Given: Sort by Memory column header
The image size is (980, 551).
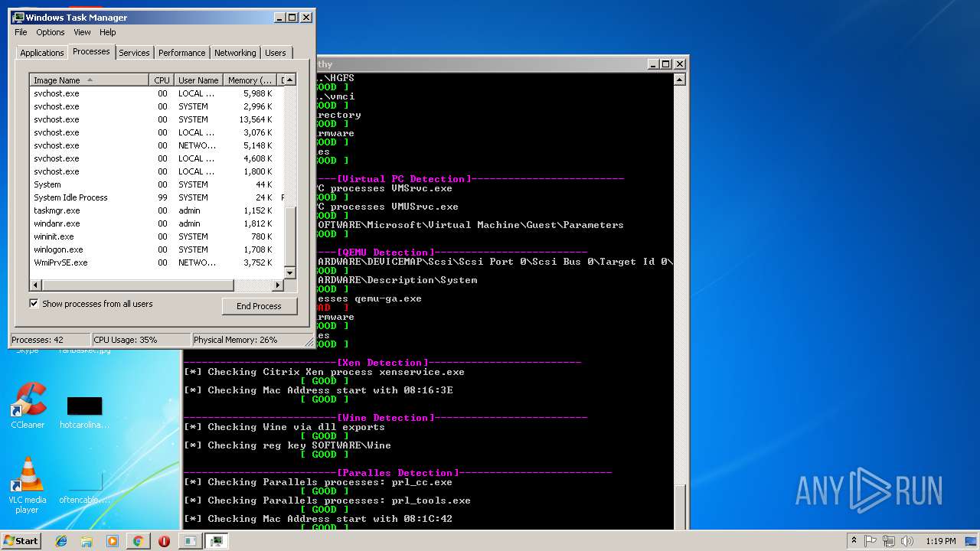Looking at the screenshot, I should 250,80.
